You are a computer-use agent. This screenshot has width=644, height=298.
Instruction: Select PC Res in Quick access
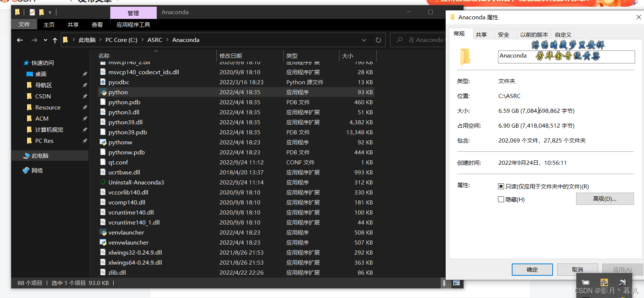[44, 141]
